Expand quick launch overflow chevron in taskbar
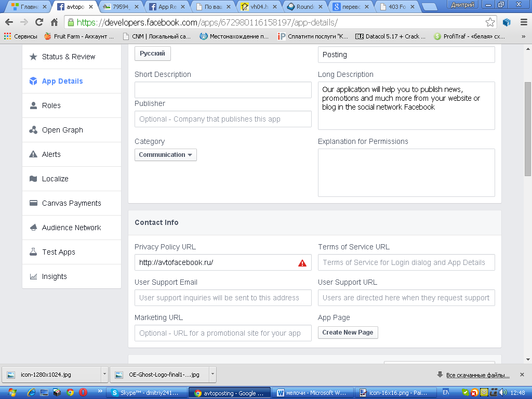Image resolution: width=532 pixels, height=399 pixels. click(100, 391)
